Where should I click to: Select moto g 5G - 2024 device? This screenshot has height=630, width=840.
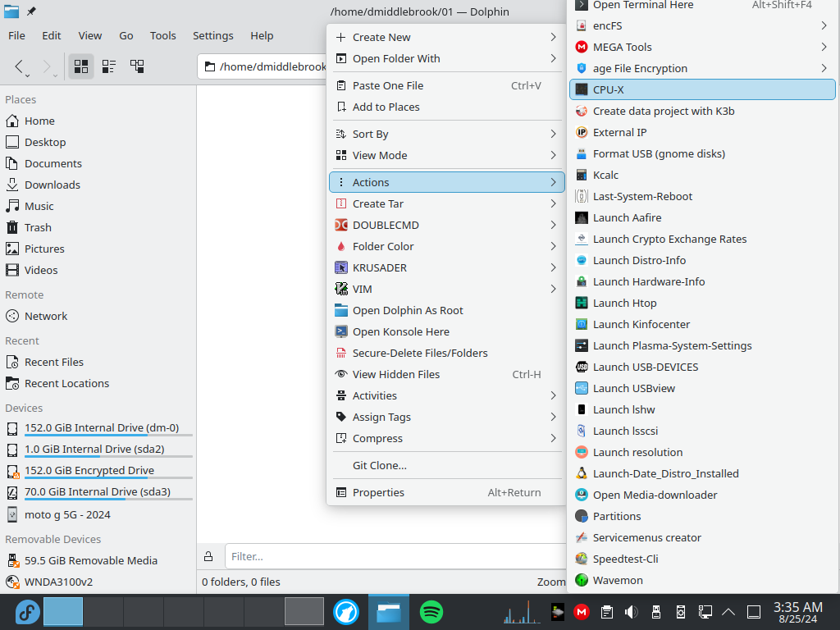[98, 515]
